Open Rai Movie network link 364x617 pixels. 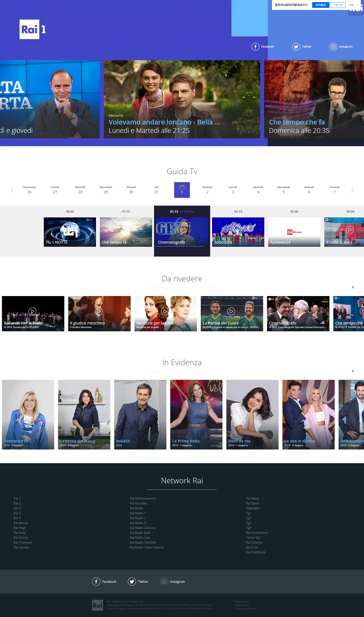click(x=21, y=523)
